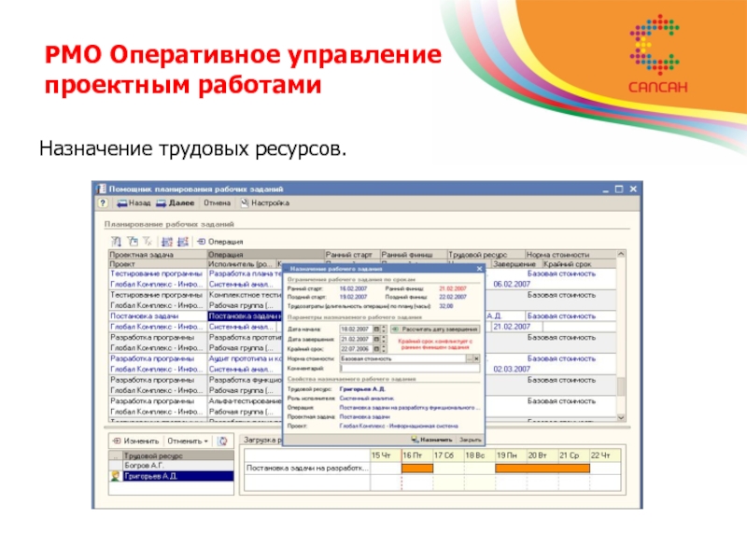The width and height of the screenshot is (747, 560).
Task: Open Настройка settings in the toolbar
Action: coord(265,203)
